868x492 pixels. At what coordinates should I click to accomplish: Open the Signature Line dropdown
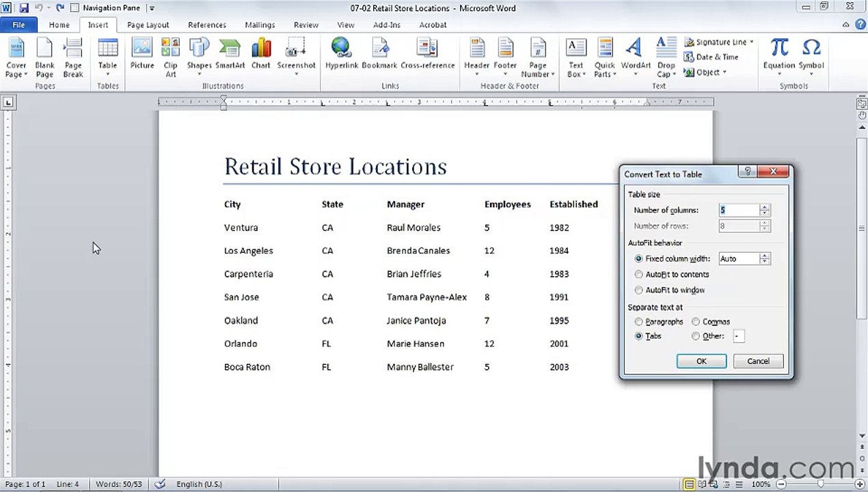[x=751, y=42]
